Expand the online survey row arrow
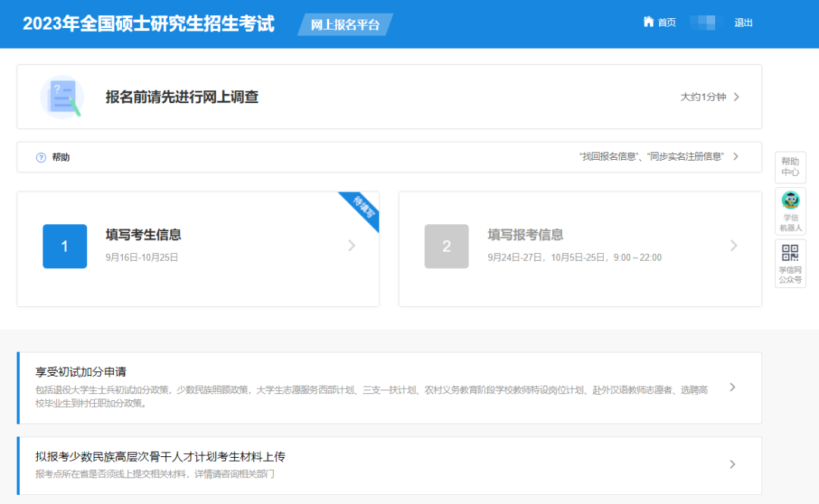Viewport: 819px width, 504px height. point(736,97)
